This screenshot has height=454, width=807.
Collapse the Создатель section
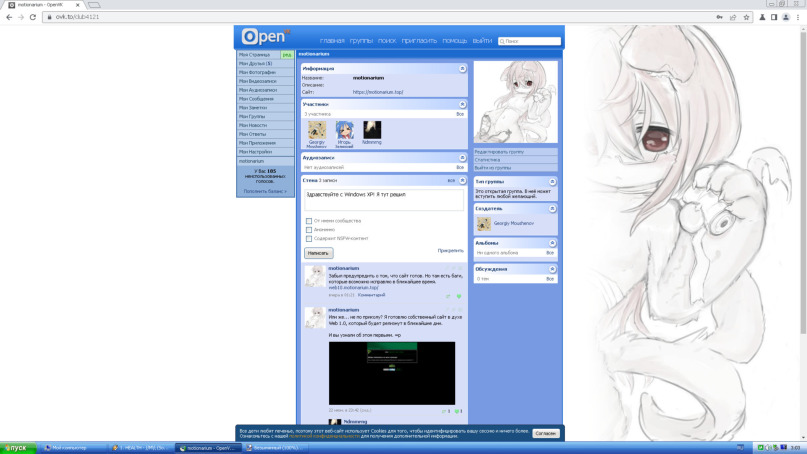pyautogui.click(x=552, y=208)
